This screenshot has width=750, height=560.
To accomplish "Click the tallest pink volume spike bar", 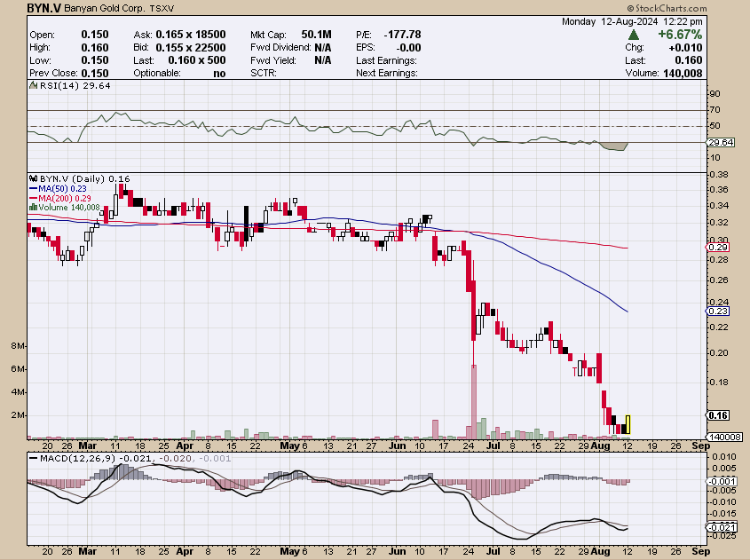I will (474, 402).
